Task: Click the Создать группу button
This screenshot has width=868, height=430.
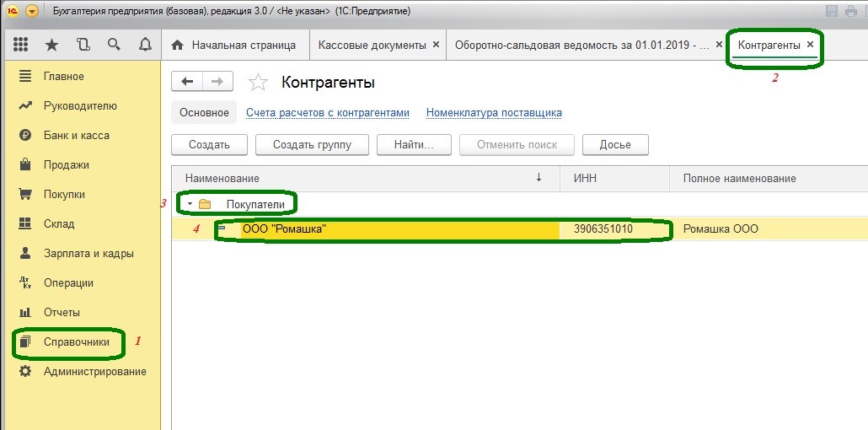Action: [312, 145]
